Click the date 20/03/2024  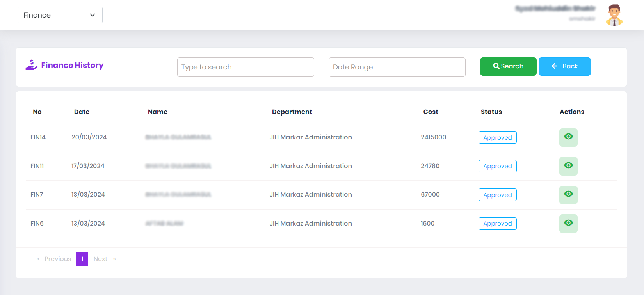pyautogui.click(x=89, y=137)
